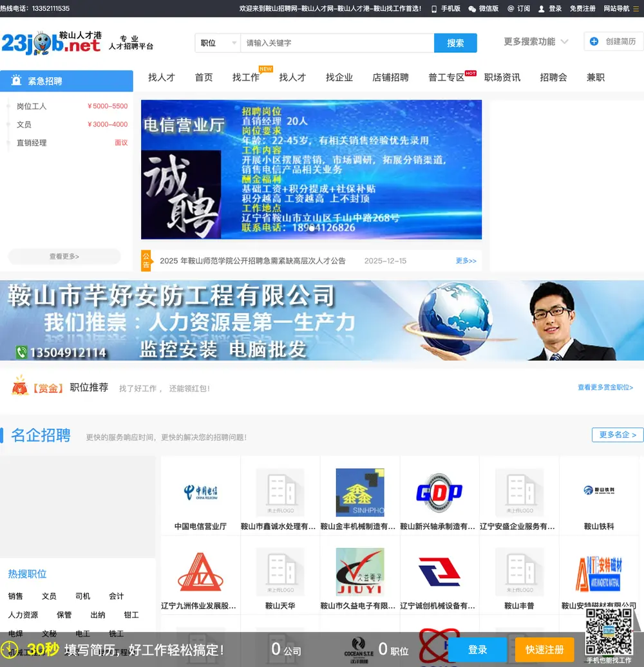This screenshot has width=644, height=667.
Task: Open the 鞍山师范学院 recruitment announcement
Action: pyautogui.click(x=252, y=261)
